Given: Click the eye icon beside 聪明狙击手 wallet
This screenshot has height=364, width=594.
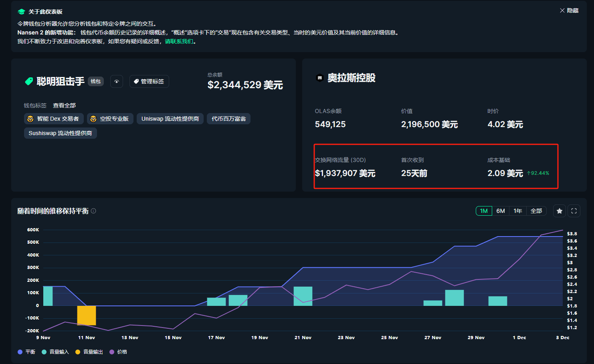Looking at the screenshot, I should click(117, 81).
